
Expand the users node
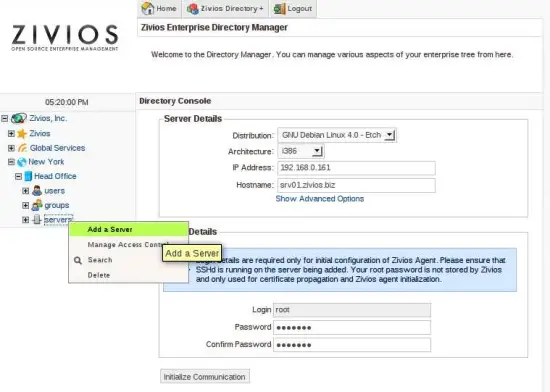pos(25,191)
